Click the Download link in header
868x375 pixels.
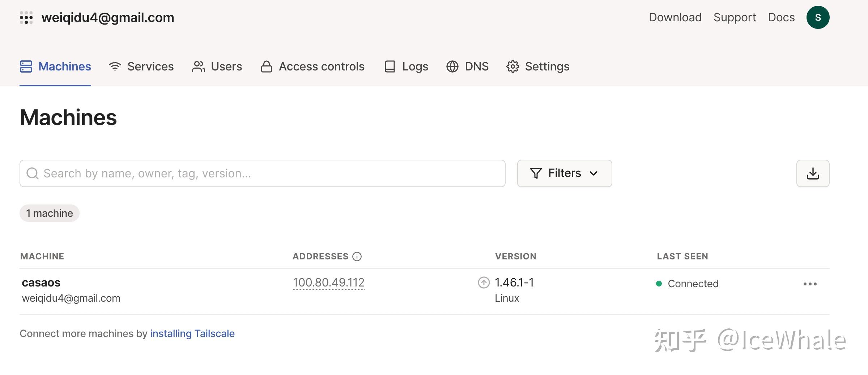[675, 17]
